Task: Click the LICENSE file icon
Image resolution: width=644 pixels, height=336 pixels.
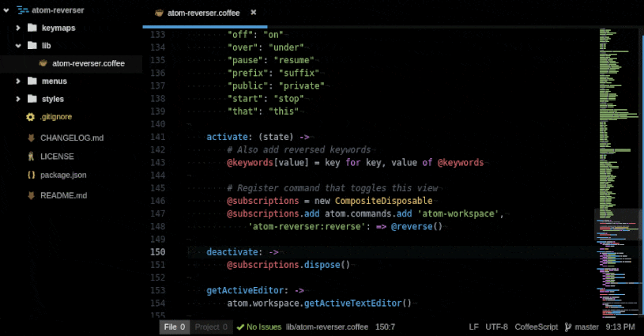Action: (x=31, y=157)
